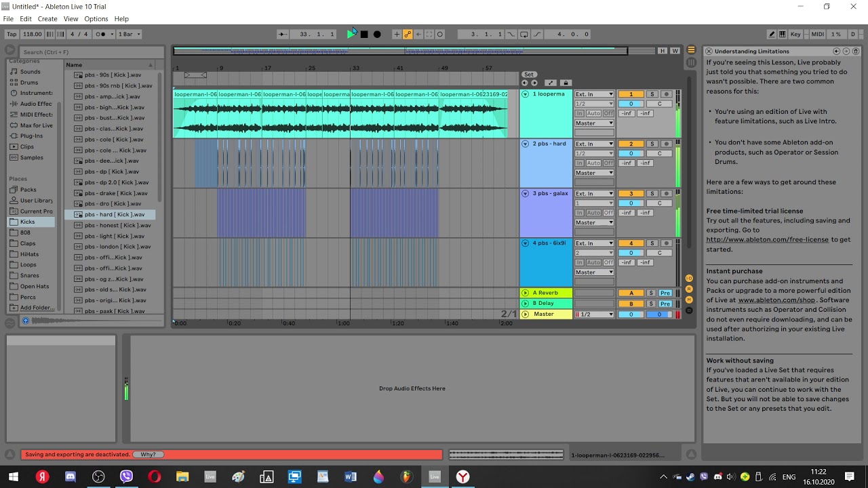
Task: Deactivate track 1 activator button
Action: click(x=631, y=94)
